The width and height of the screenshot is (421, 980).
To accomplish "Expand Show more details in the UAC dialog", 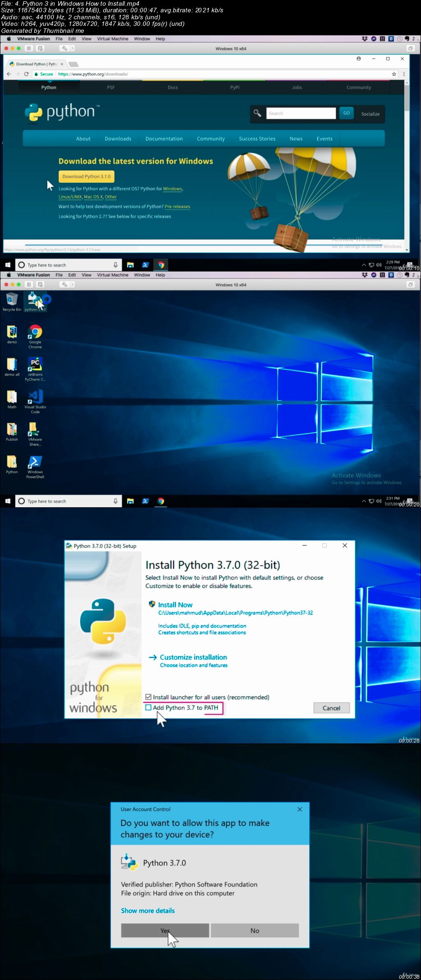I will coord(148,911).
